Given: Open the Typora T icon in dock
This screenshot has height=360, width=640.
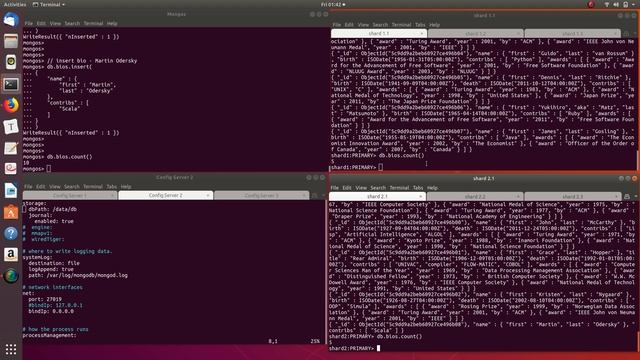Looking at the screenshot, I should (x=11, y=127).
